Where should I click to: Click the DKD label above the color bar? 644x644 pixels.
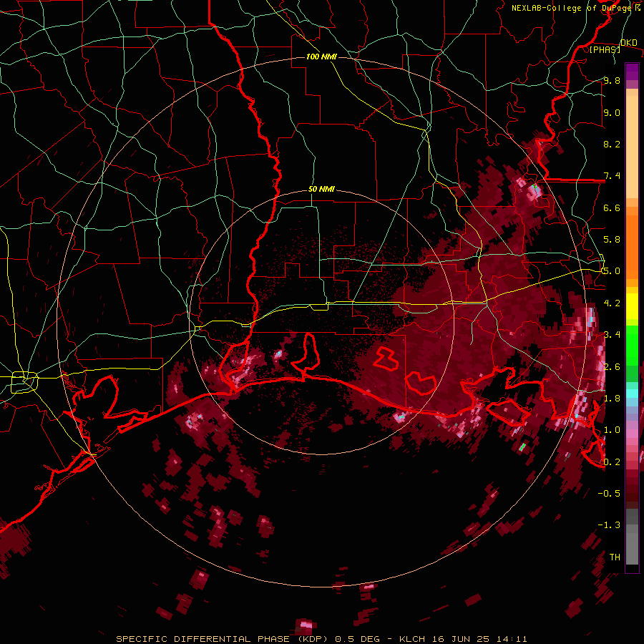[628, 42]
